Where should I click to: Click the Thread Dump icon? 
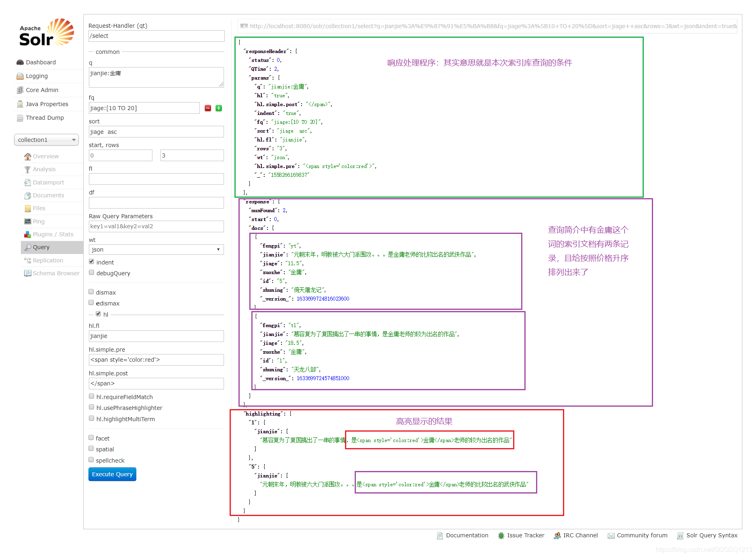click(20, 118)
